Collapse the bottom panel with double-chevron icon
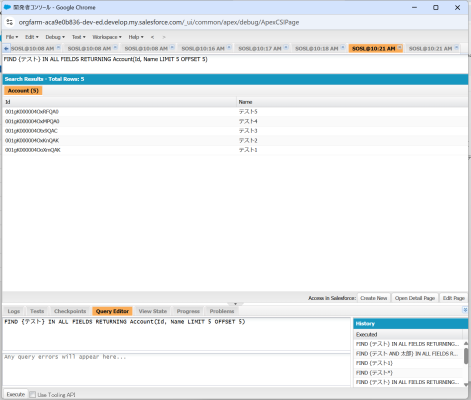This screenshot has height=400, width=471. point(465,310)
